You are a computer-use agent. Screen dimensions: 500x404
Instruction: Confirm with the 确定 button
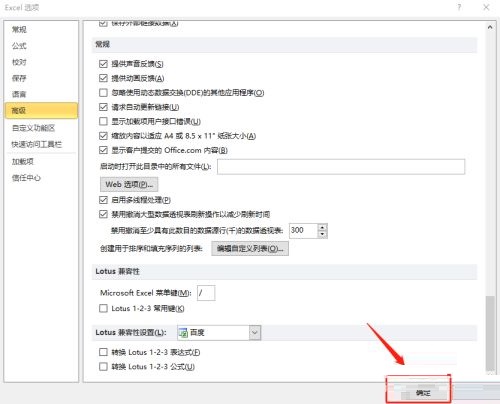[423, 393]
